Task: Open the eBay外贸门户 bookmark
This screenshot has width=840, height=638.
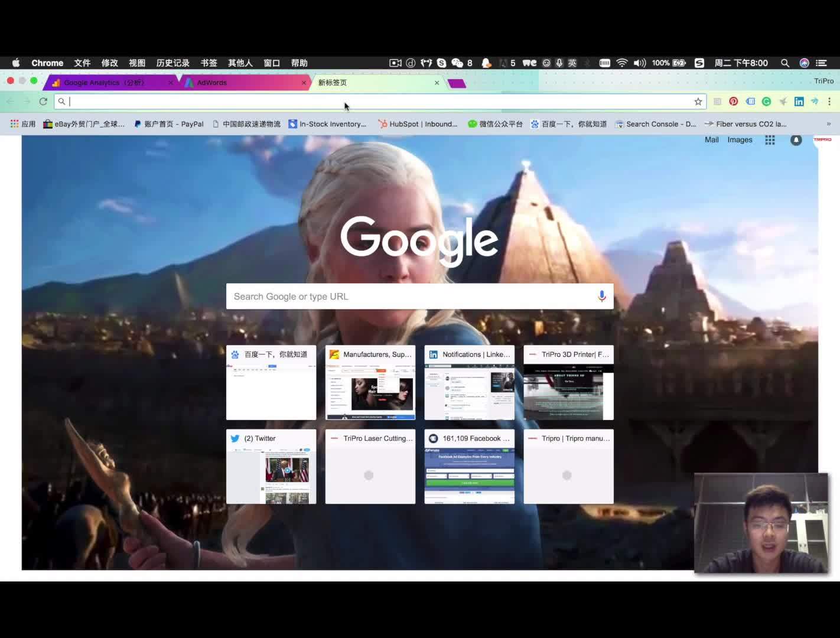Action: click(84, 124)
